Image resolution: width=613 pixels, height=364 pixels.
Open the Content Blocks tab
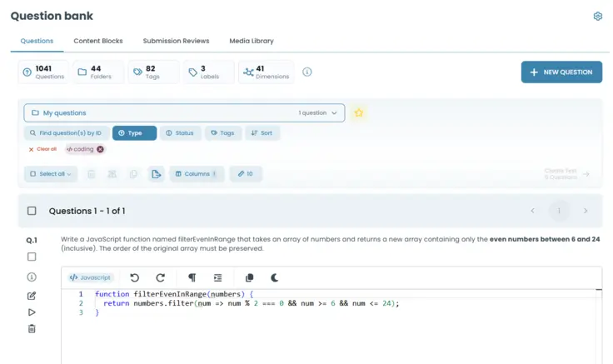tap(98, 41)
